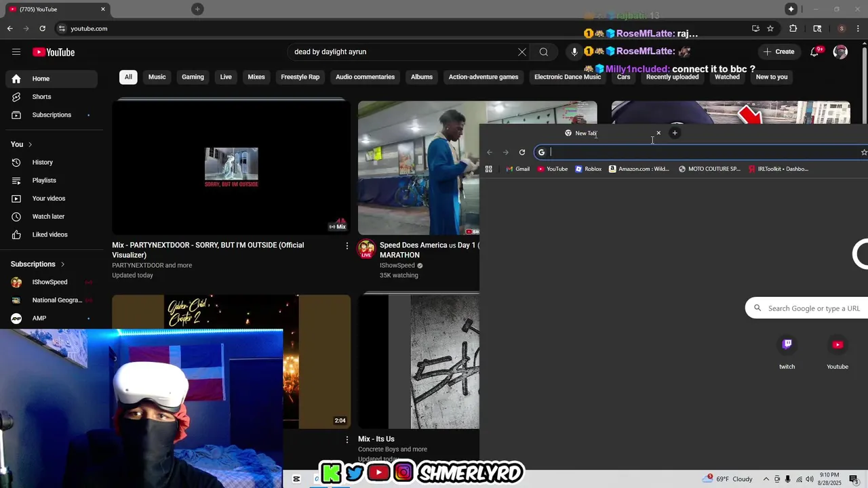The width and height of the screenshot is (868, 488).
Task: Open YouTube notifications bell
Action: [815, 52]
